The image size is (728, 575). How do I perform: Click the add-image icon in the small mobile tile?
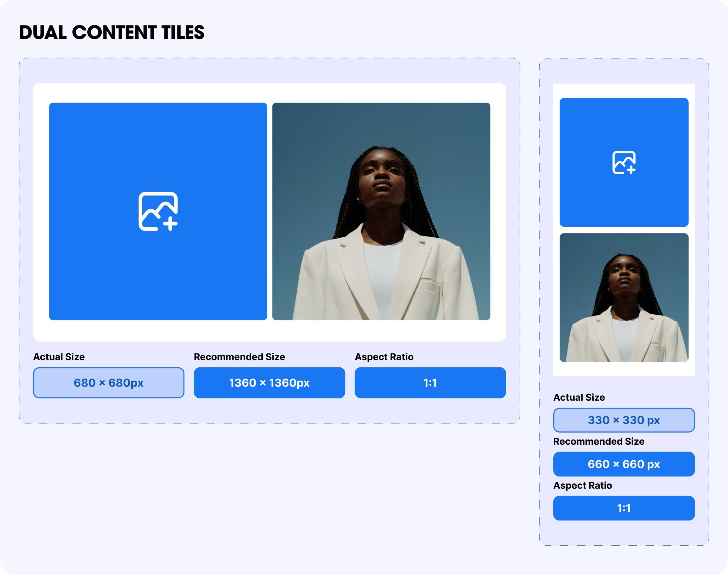pos(624,162)
